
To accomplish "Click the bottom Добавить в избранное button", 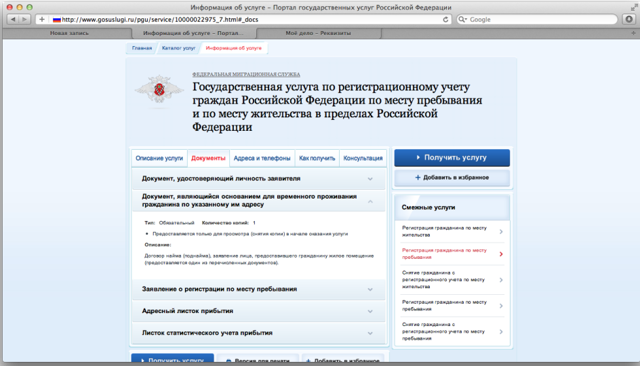I will tap(343, 359).
